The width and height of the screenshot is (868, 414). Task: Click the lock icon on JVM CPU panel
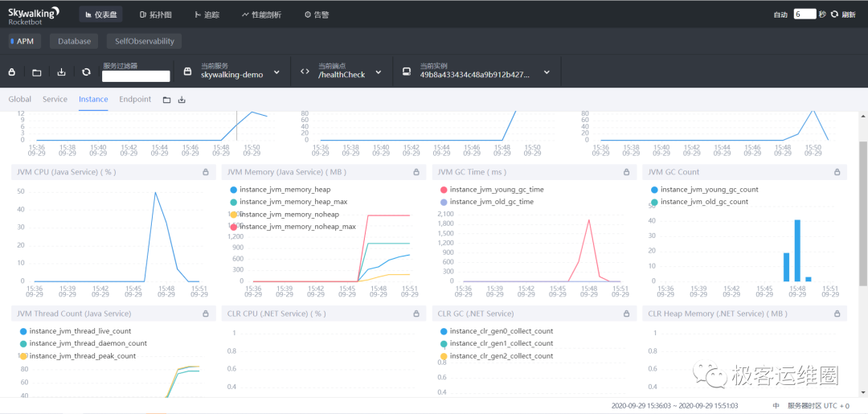point(206,172)
